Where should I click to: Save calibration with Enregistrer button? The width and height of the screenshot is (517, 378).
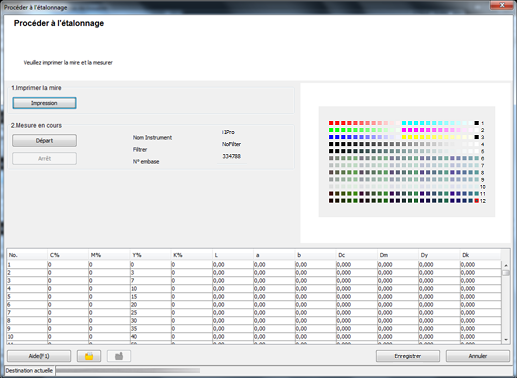point(408,356)
